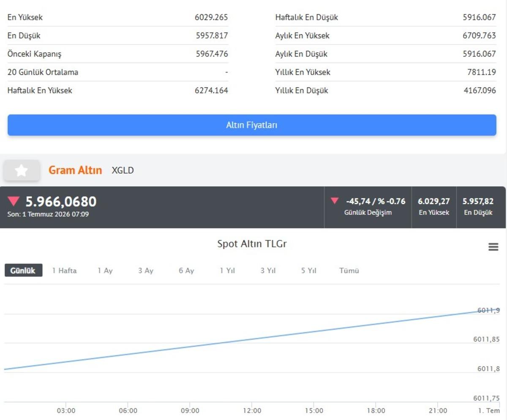Switch chart to 1 Ay range
Screen dimensions: 507x420
[x=105, y=271]
